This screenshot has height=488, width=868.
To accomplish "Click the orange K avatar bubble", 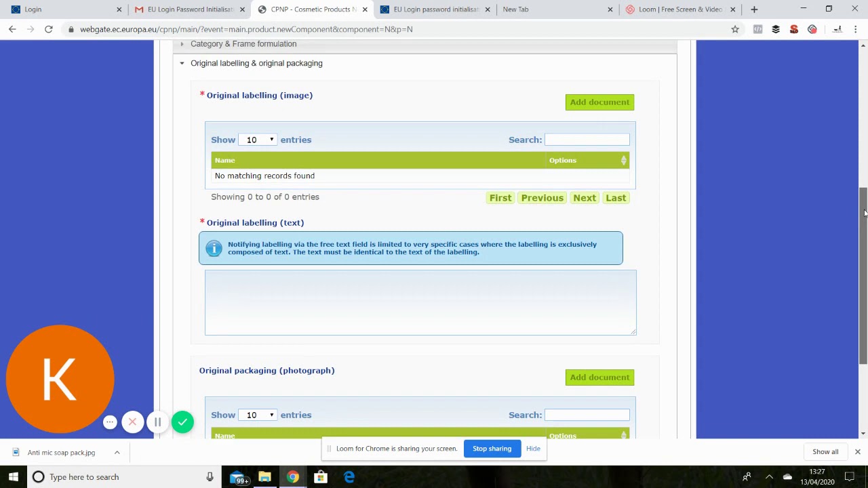I will tap(60, 379).
